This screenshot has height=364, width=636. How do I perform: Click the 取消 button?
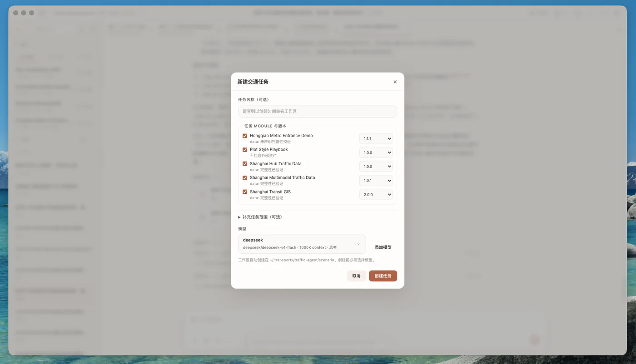(356, 276)
